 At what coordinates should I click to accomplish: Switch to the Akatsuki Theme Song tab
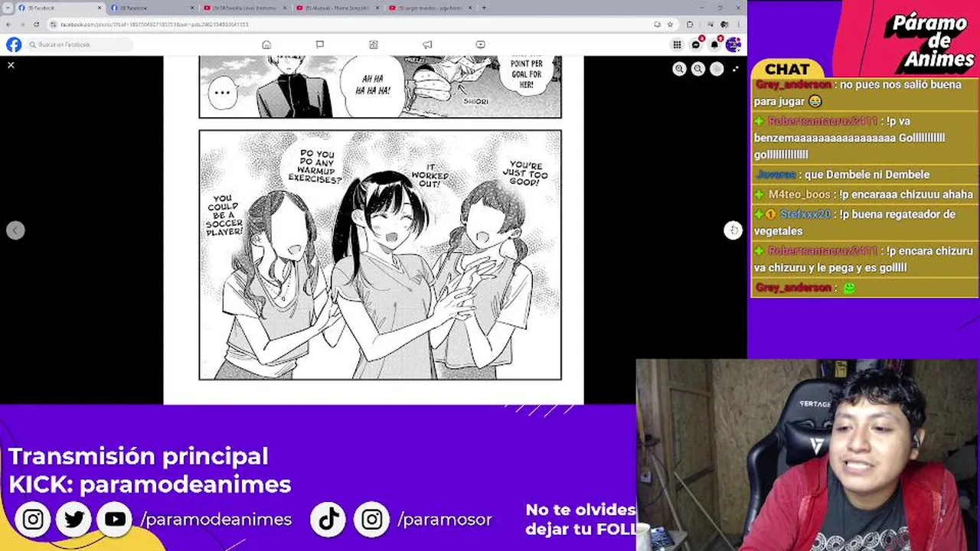pyautogui.click(x=337, y=8)
